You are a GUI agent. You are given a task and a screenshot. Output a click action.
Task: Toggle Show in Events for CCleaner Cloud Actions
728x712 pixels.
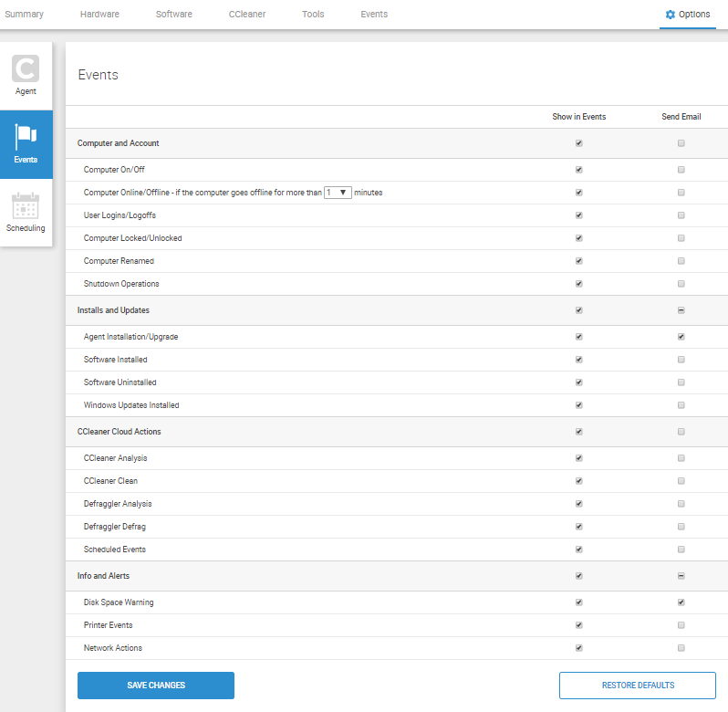pos(579,432)
